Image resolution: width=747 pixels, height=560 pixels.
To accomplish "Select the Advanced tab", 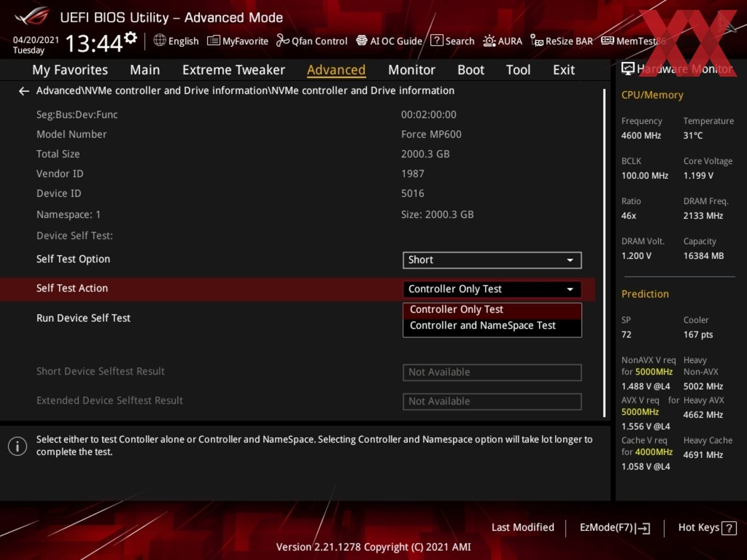I will tap(336, 70).
